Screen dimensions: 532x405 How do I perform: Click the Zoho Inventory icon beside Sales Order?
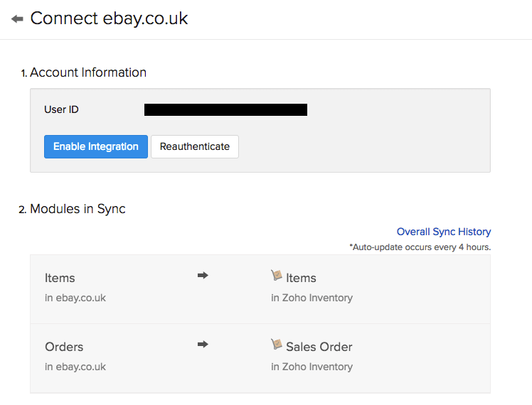(277, 345)
